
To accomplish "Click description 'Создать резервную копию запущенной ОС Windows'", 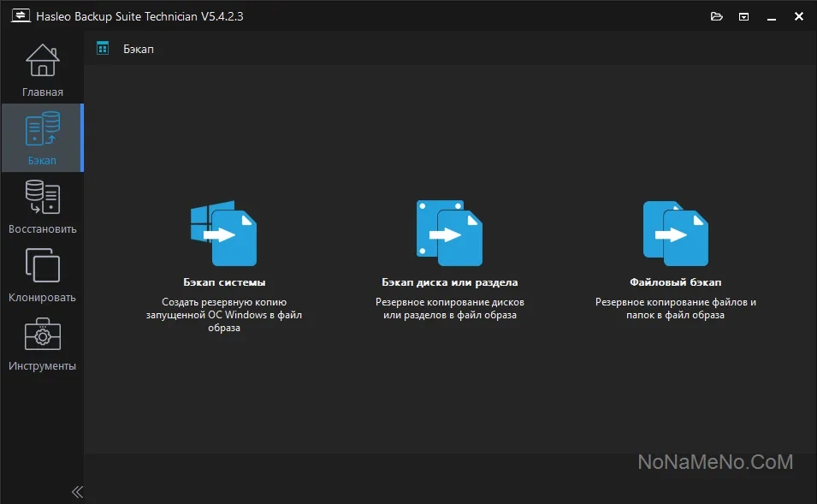I will [224, 315].
